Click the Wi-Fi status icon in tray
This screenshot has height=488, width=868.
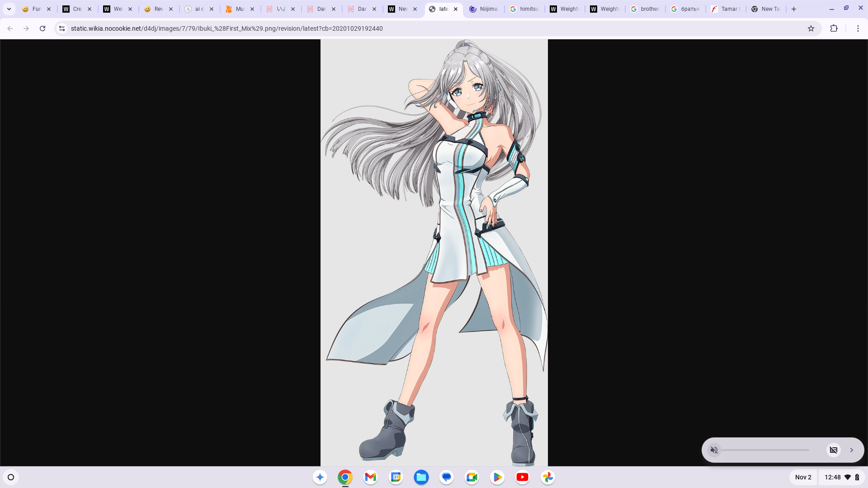tap(848, 477)
